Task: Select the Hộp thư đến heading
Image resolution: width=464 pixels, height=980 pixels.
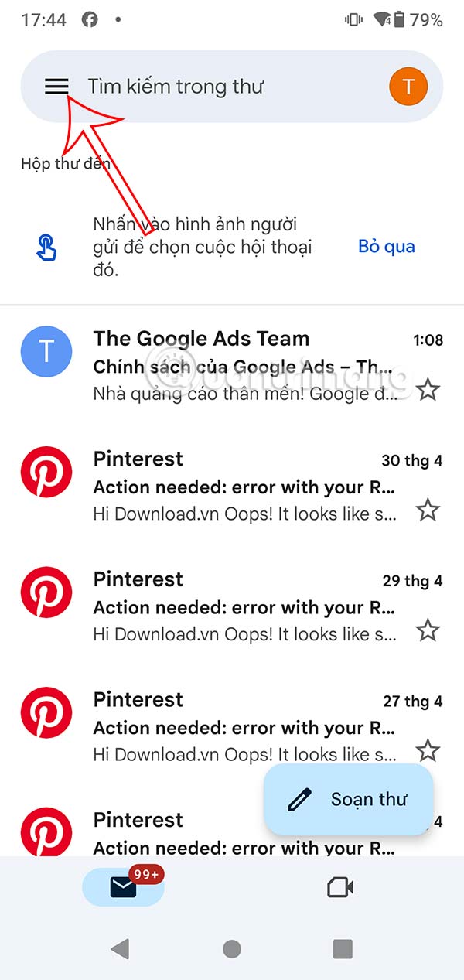Action: pos(64,163)
